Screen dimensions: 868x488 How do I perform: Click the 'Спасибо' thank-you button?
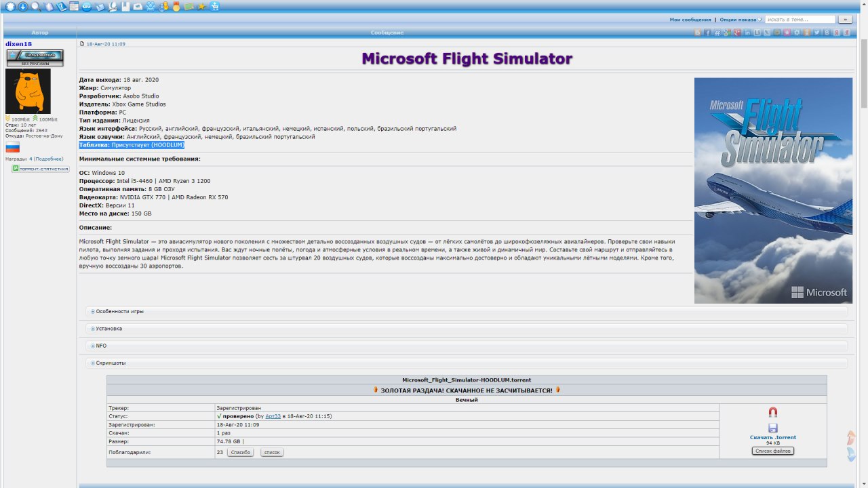pos(240,452)
